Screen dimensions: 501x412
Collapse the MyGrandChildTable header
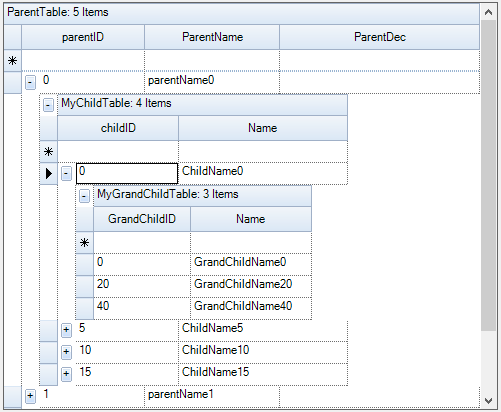point(84,196)
